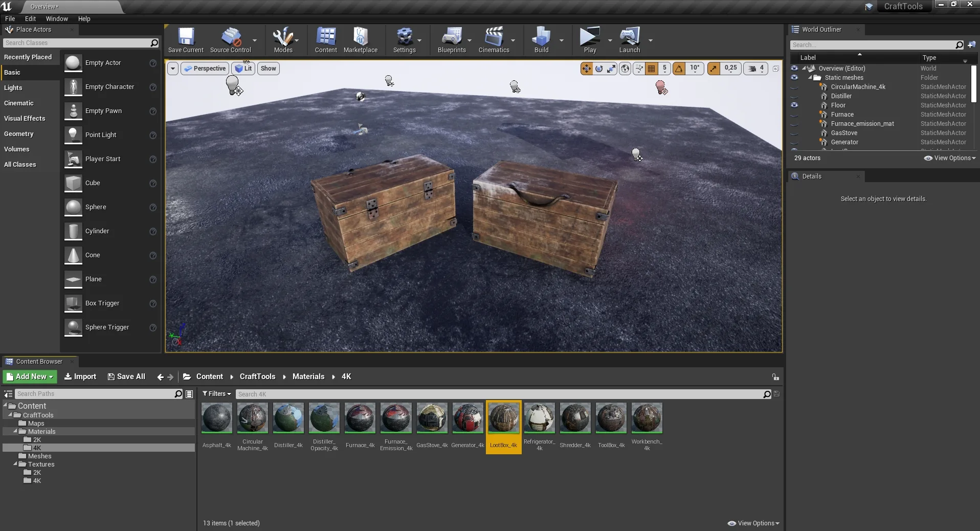Open Source Control toolbar icon
The width and height of the screenshot is (980, 531).
click(x=231, y=40)
